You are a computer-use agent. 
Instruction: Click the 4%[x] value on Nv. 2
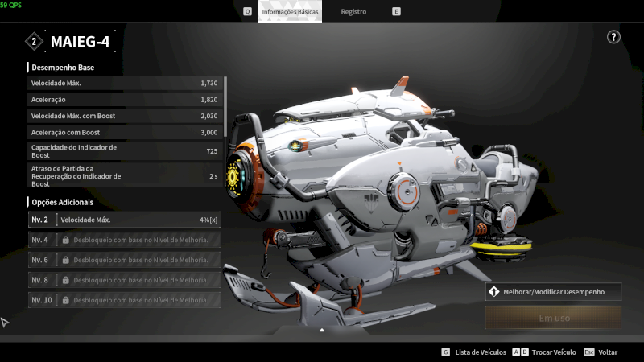[x=208, y=220]
